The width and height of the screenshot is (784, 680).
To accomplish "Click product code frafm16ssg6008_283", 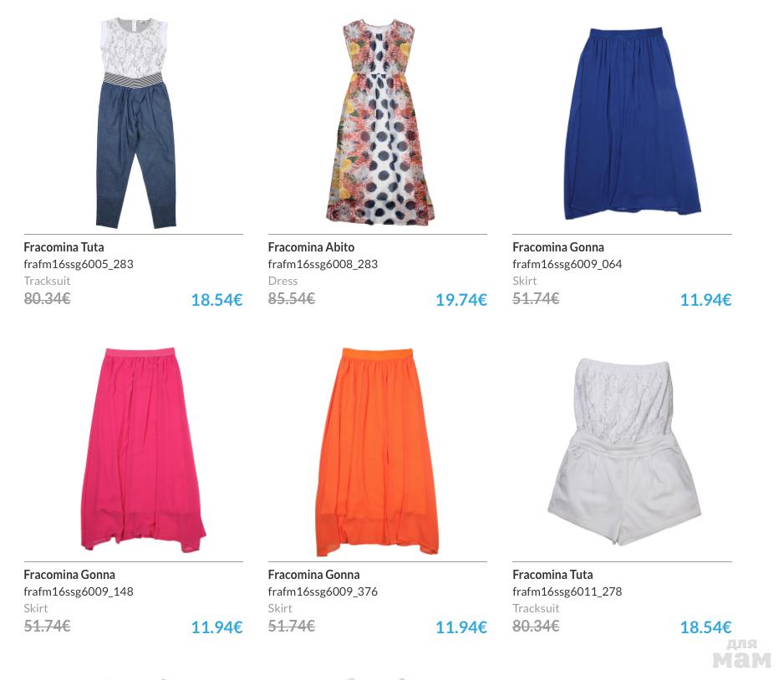I will tap(323, 264).
